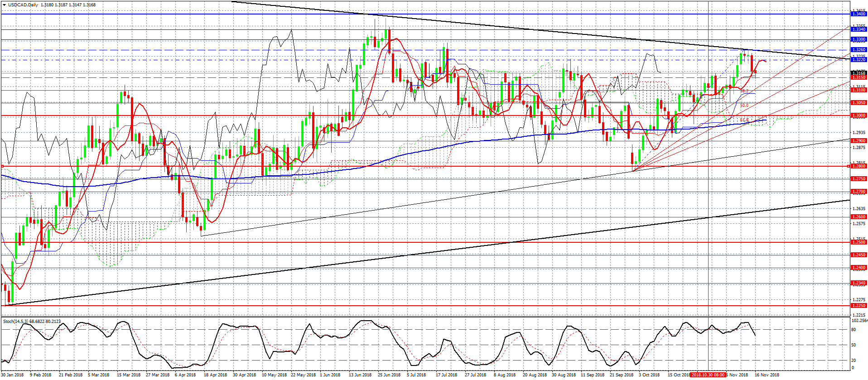
Task: Click the 80 level on Stochastic scale
Action: coord(854,330)
